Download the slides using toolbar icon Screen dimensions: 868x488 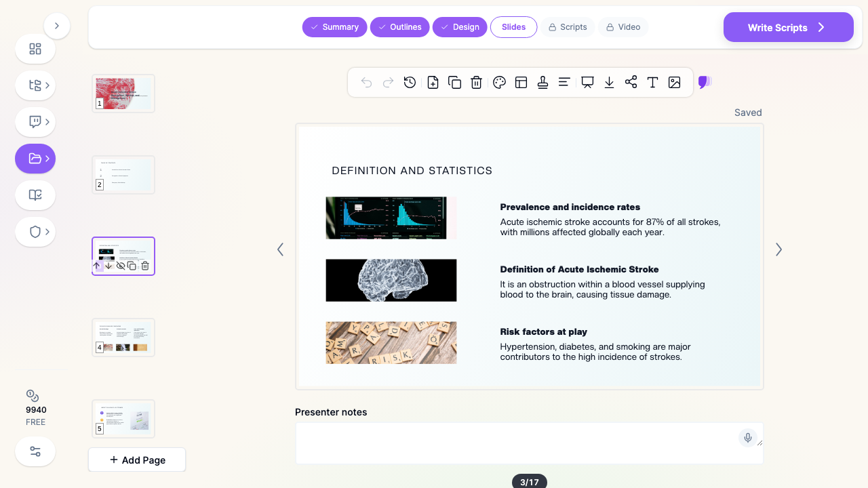point(610,83)
